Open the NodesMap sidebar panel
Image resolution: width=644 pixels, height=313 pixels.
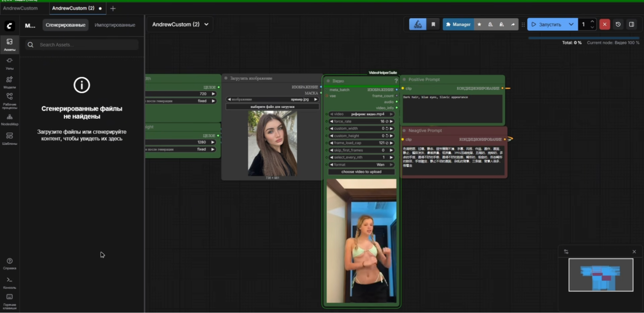(x=10, y=120)
